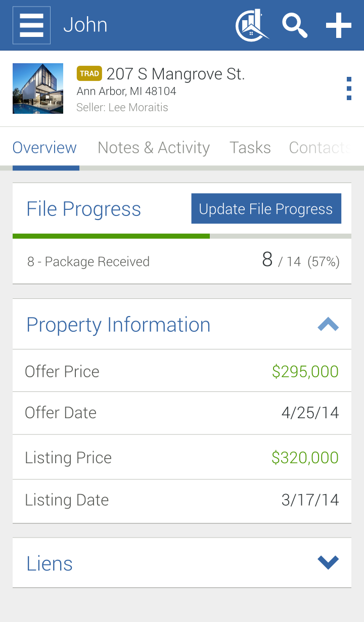
Task: Click the green file progress bar
Action: [x=111, y=236]
